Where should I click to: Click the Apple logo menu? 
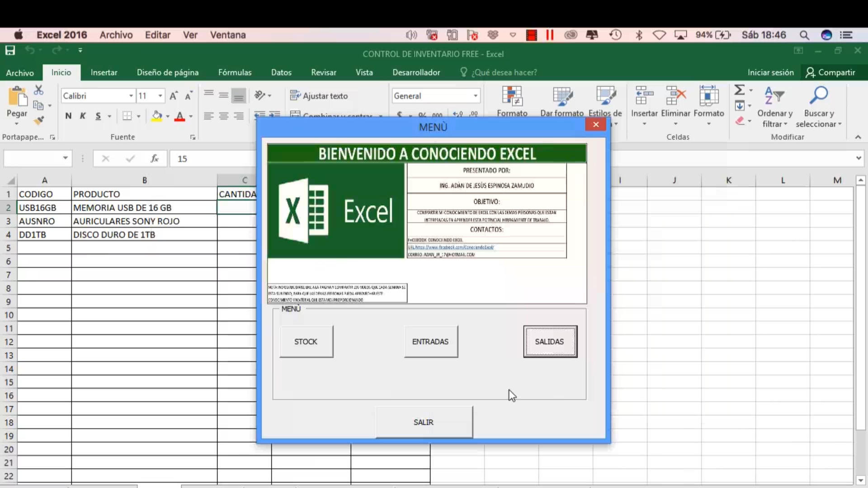tap(19, 35)
